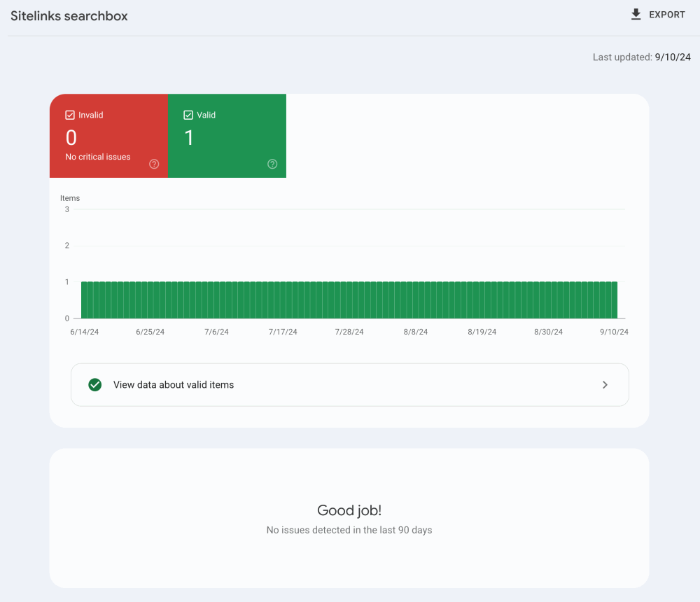Screen dimensions: 700x602
Task: Click y-axis value 2 label
Action: click(67, 245)
